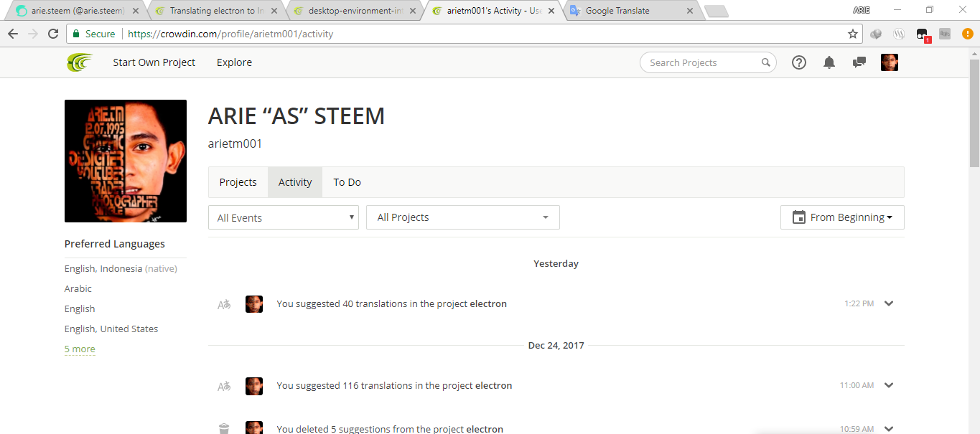Open the messages chat icon

(x=859, y=62)
